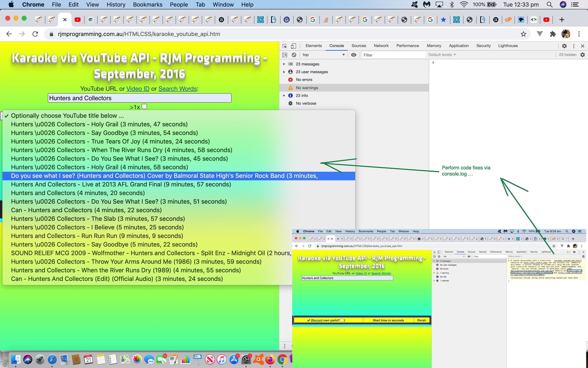
Task: Expand the 23 info group
Action: [284, 95]
